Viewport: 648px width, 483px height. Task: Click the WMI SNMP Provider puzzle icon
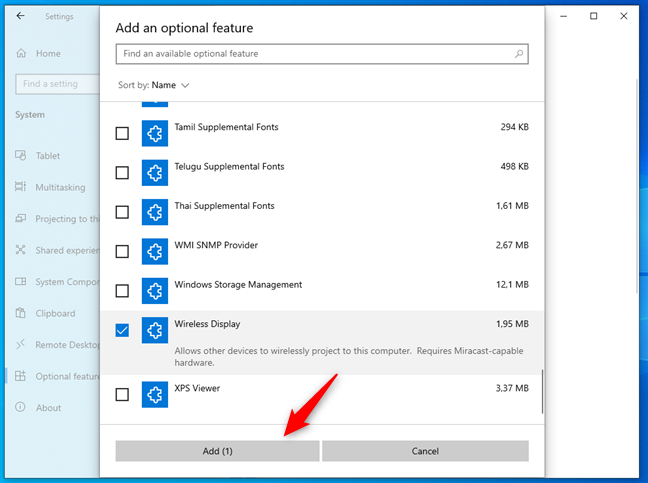pyautogui.click(x=155, y=251)
